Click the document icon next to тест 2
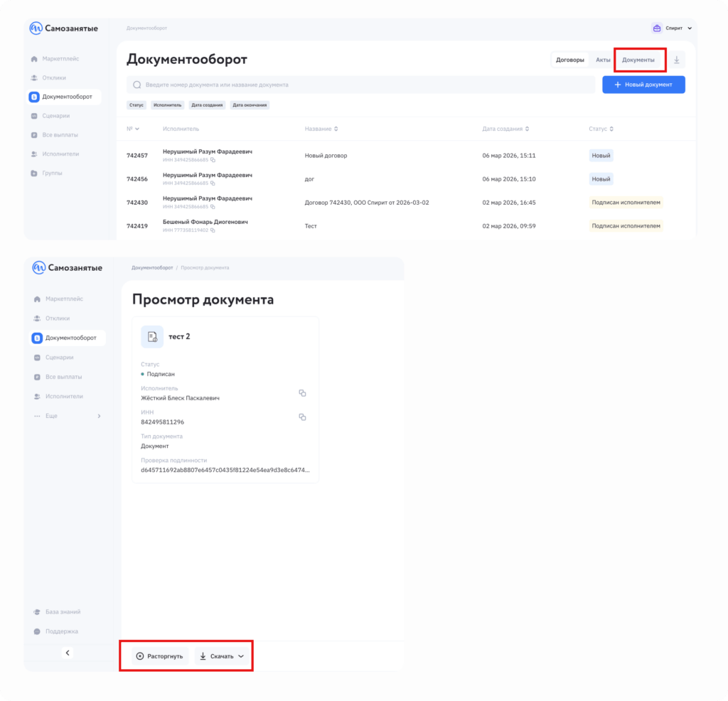Screen dimensions: 728x701 pyautogui.click(x=152, y=337)
